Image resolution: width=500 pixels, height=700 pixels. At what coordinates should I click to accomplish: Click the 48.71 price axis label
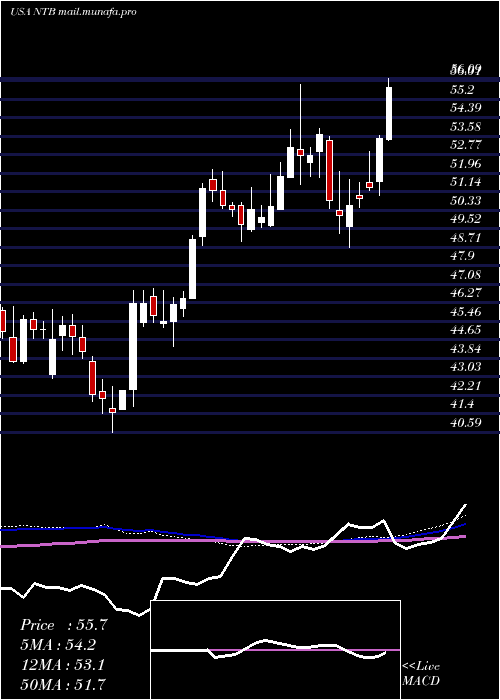[x=466, y=238]
